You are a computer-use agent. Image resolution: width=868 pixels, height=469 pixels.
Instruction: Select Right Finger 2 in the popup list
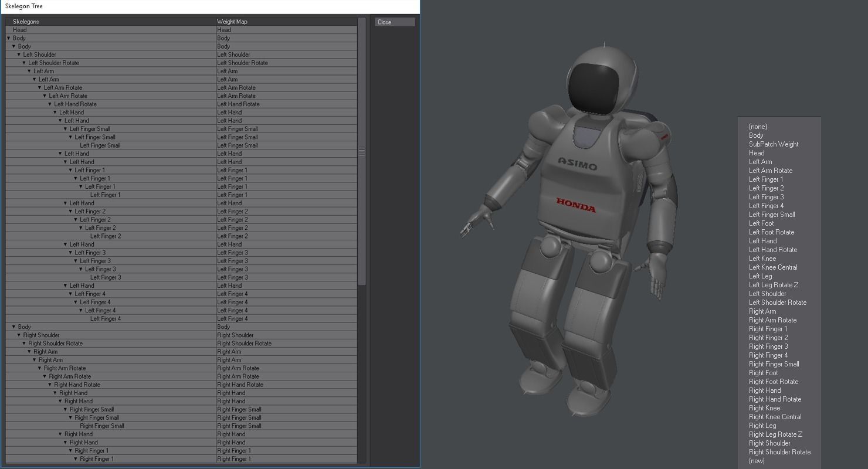(x=768, y=338)
